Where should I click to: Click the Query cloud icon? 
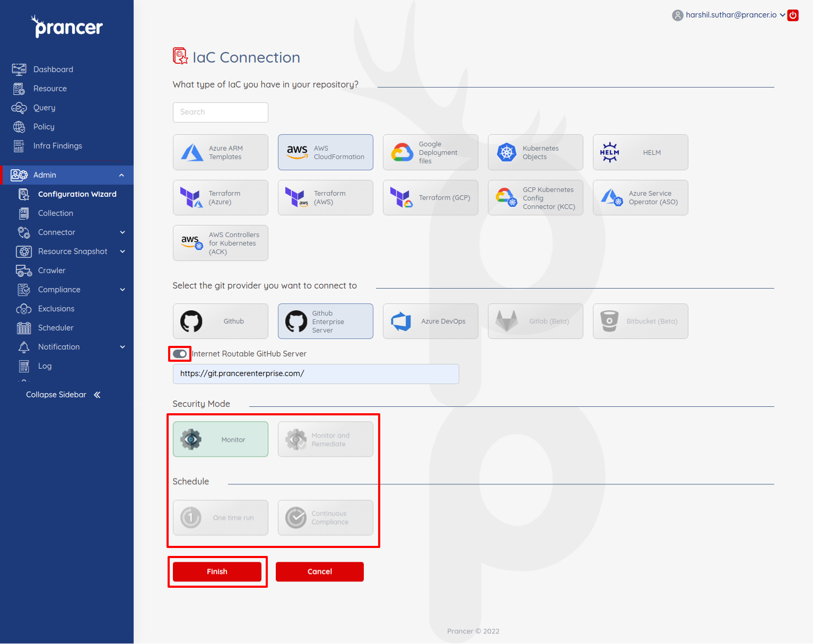[19, 108]
